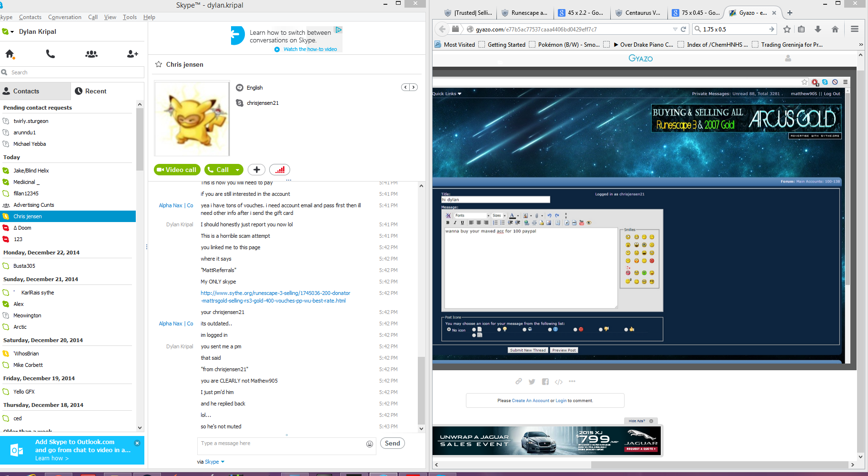
Task: Share Gyazo image on Facebook
Action: pos(545,381)
